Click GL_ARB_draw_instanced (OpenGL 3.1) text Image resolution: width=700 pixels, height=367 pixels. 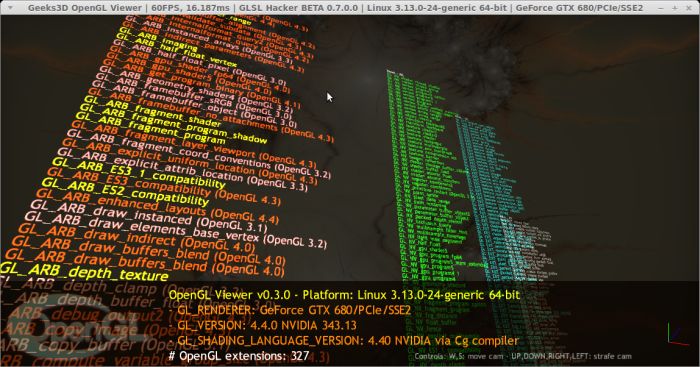150,217
